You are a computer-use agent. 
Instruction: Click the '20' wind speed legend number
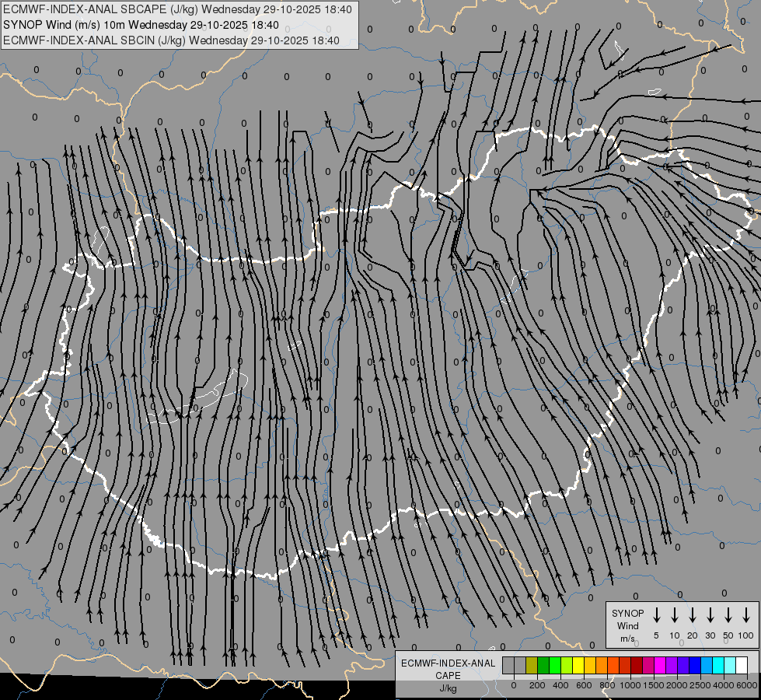click(x=693, y=635)
